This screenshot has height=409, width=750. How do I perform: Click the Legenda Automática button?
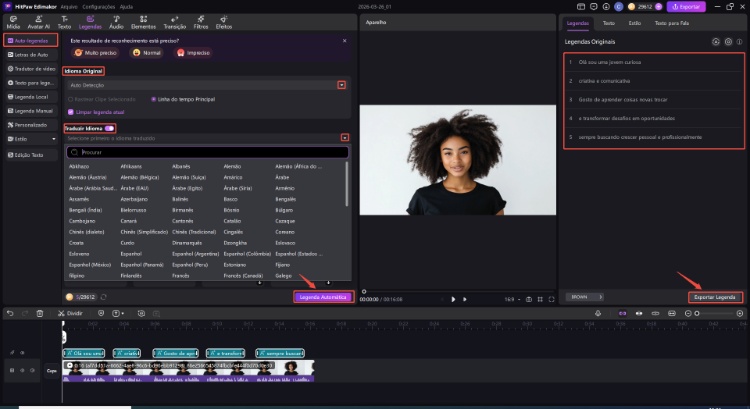coord(323,297)
